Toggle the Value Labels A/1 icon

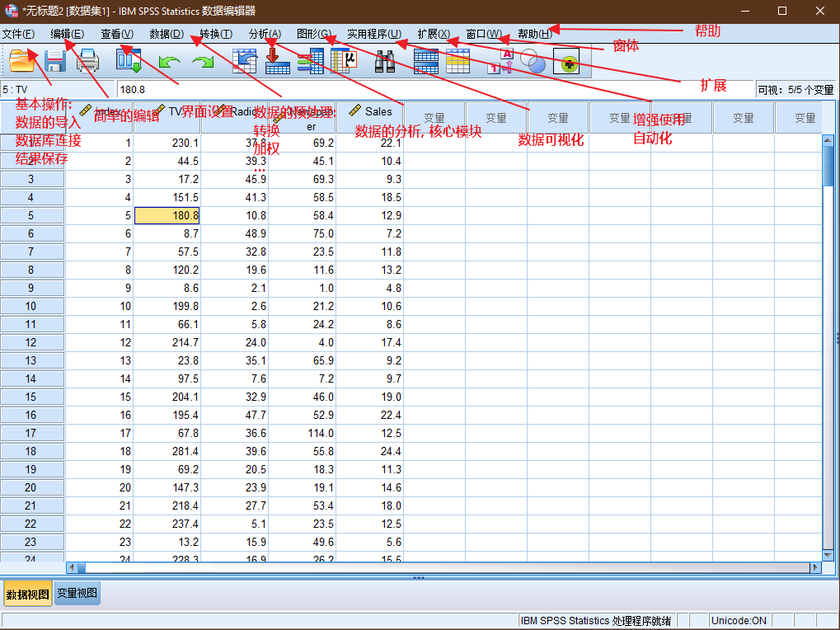[x=500, y=60]
